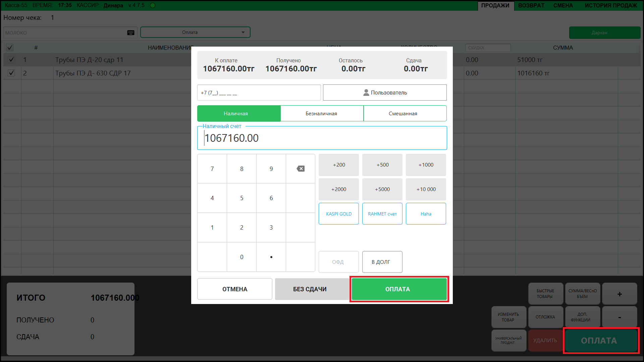644x362 pixels.
Task: Select the Безналичная payment type
Action: pos(321,114)
